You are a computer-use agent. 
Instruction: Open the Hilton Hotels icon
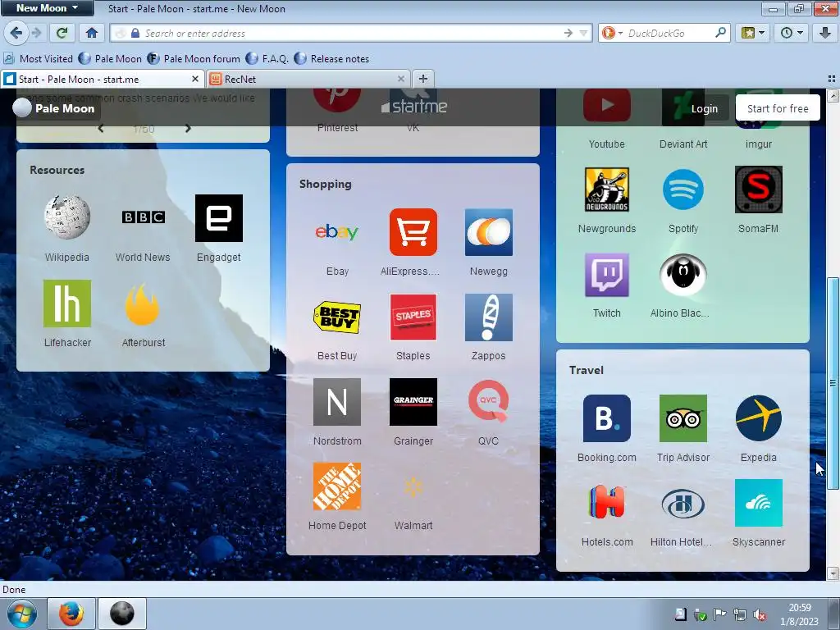[683, 503]
